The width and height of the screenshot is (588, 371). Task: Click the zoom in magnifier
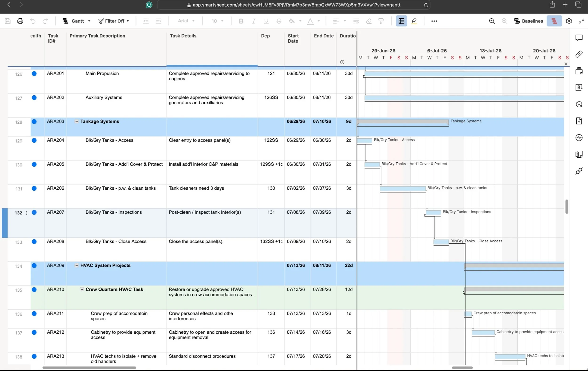504,21
